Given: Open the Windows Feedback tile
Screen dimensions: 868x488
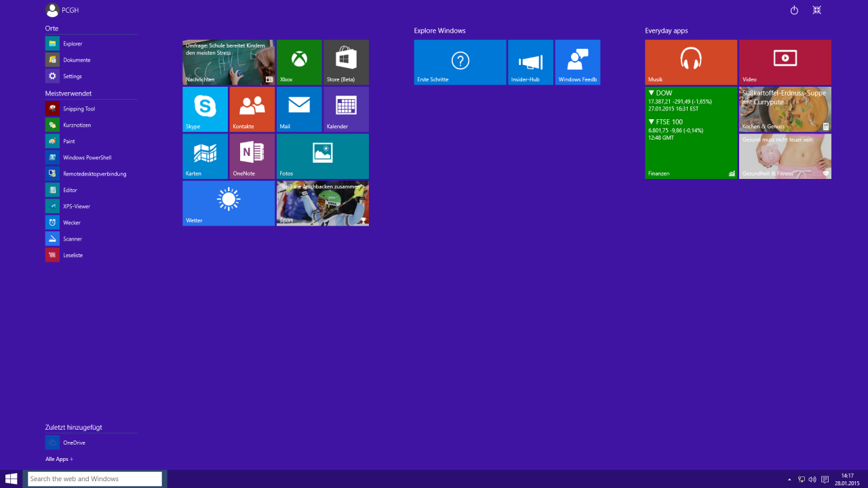Looking at the screenshot, I should point(577,62).
